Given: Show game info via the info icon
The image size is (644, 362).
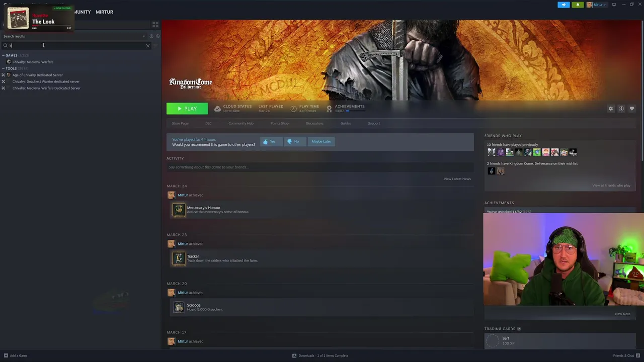Looking at the screenshot, I should [621, 109].
